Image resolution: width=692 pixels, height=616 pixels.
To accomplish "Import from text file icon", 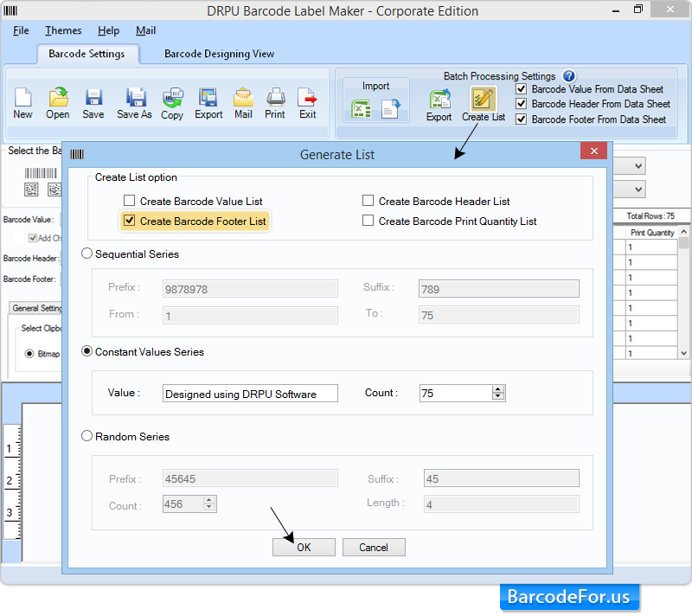I will pyautogui.click(x=390, y=109).
